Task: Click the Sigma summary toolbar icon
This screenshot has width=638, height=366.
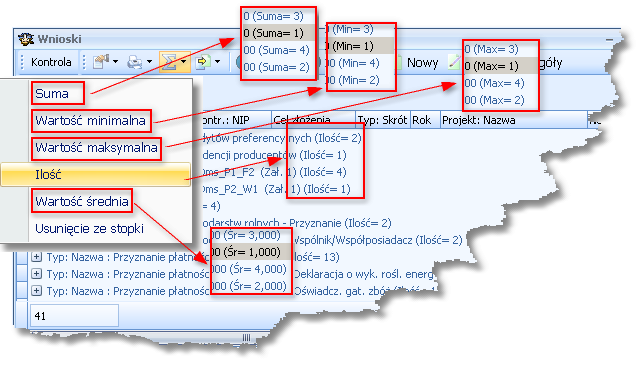Action: (x=169, y=62)
